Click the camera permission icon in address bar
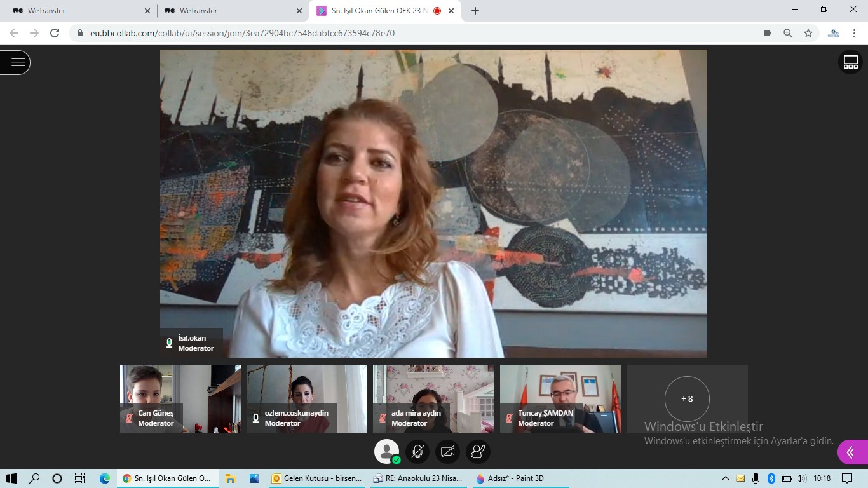 (x=768, y=33)
